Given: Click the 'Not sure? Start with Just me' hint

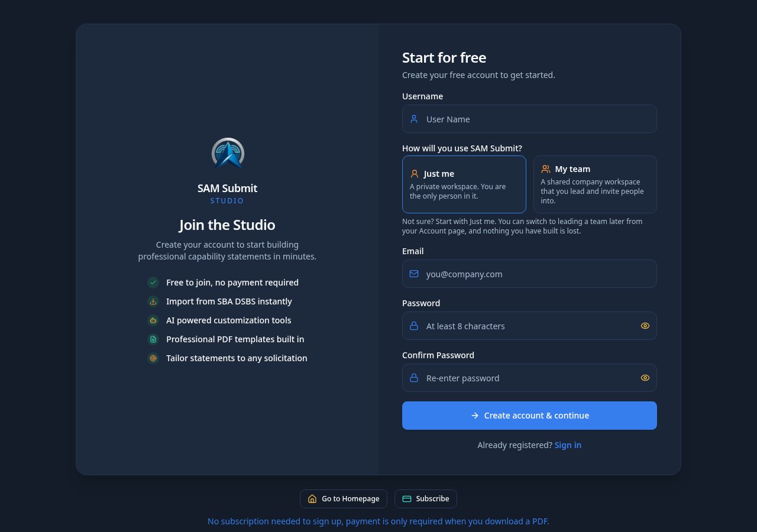Looking at the screenshot, I should pyautogui.click(x=522, y=226).
